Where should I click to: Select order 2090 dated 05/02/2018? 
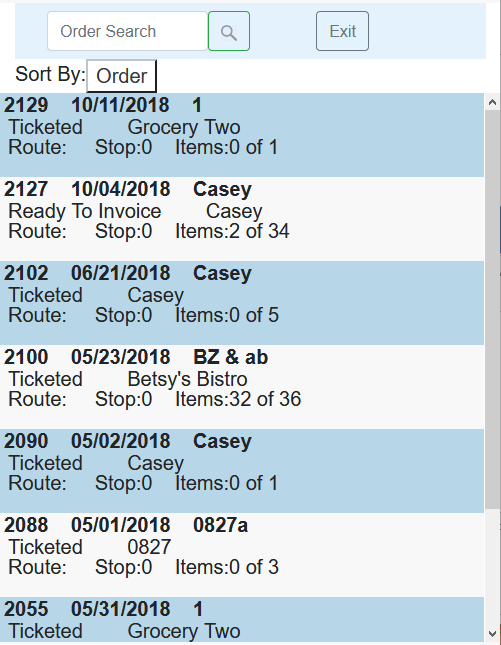tap(242, 471)
